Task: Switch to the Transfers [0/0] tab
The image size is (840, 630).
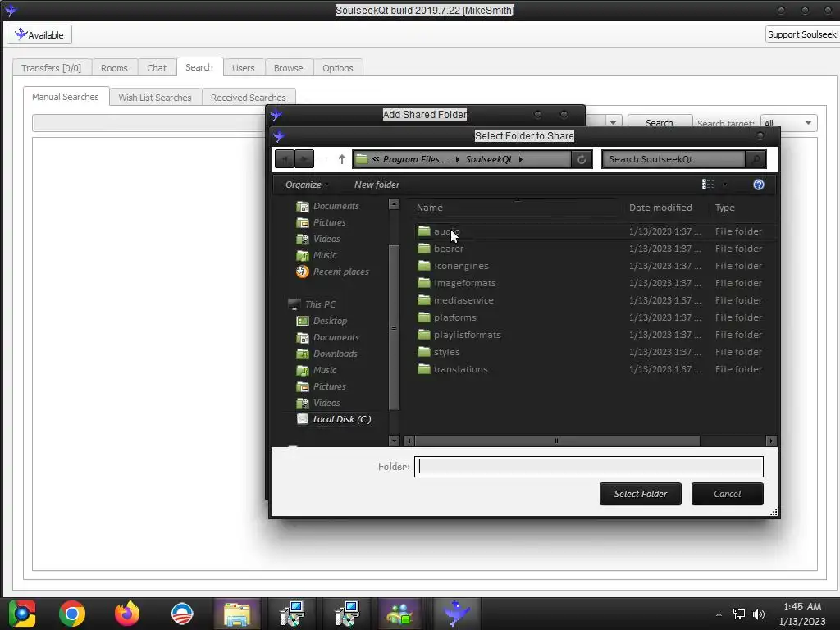Action: coord(51,68)
